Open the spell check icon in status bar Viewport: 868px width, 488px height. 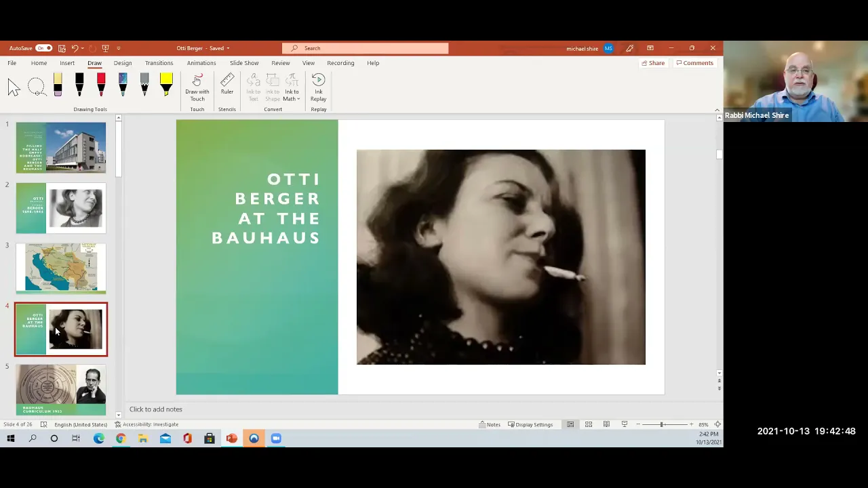point(43,424)
